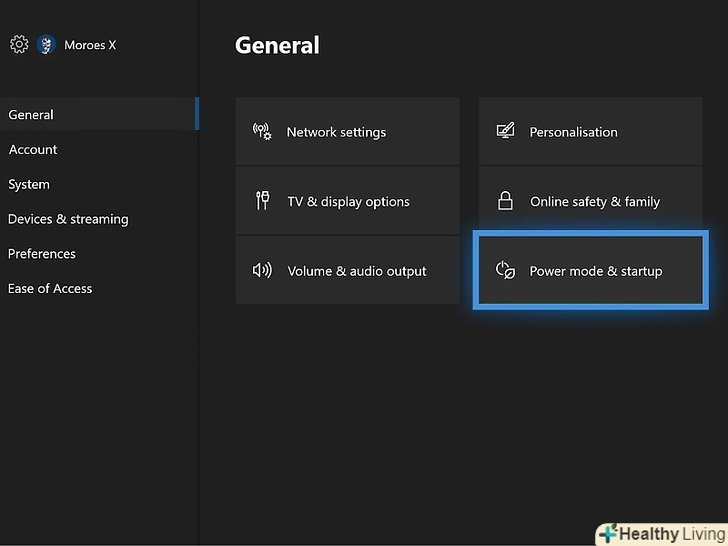Click the Healthy Living watermark logo
728x546 pixels.
660,533
